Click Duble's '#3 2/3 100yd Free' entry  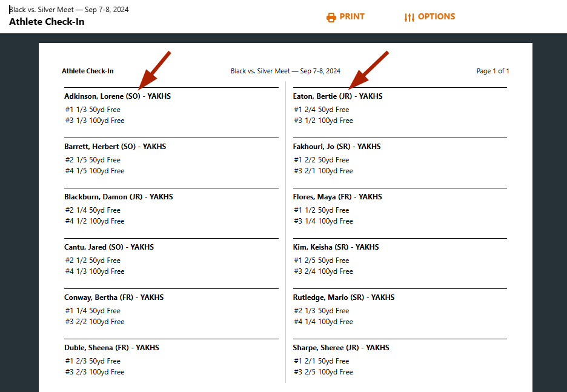point(94,372)
